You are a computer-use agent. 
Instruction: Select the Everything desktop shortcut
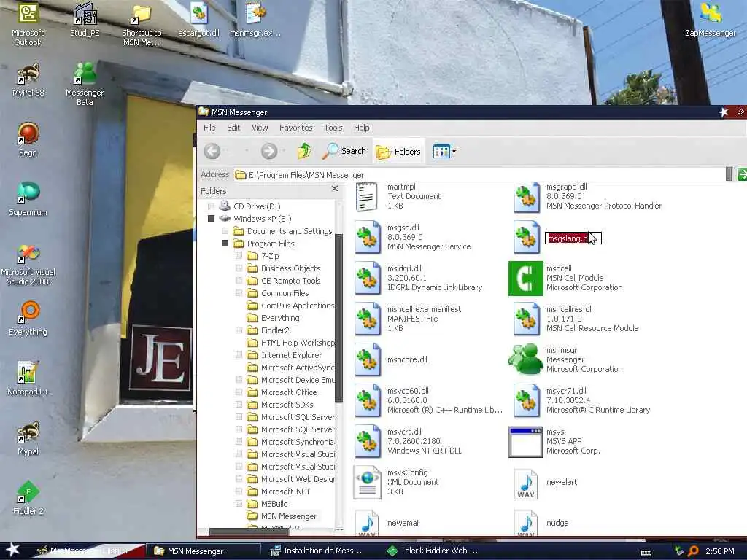click(x=28, y=319)
